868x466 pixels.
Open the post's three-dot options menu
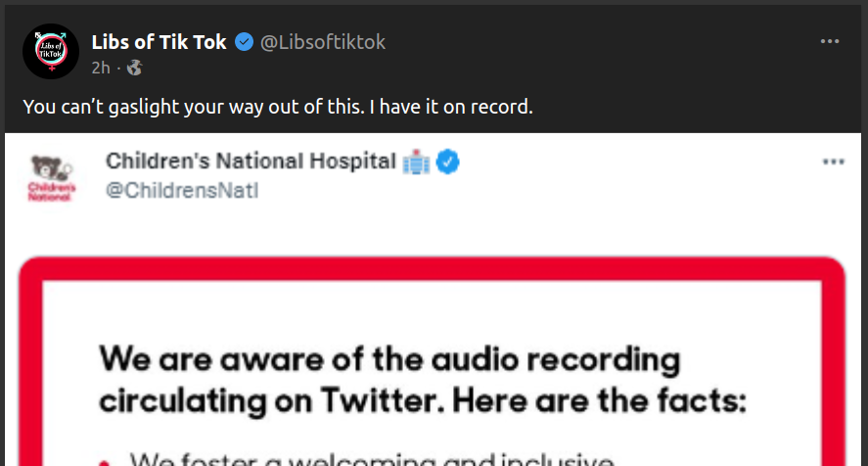[830, 42]
